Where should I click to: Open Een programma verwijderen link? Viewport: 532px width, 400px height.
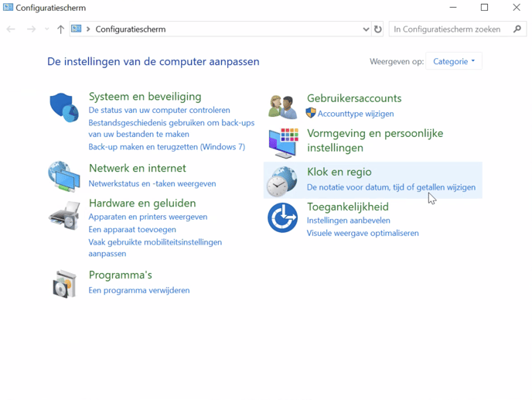139,290
